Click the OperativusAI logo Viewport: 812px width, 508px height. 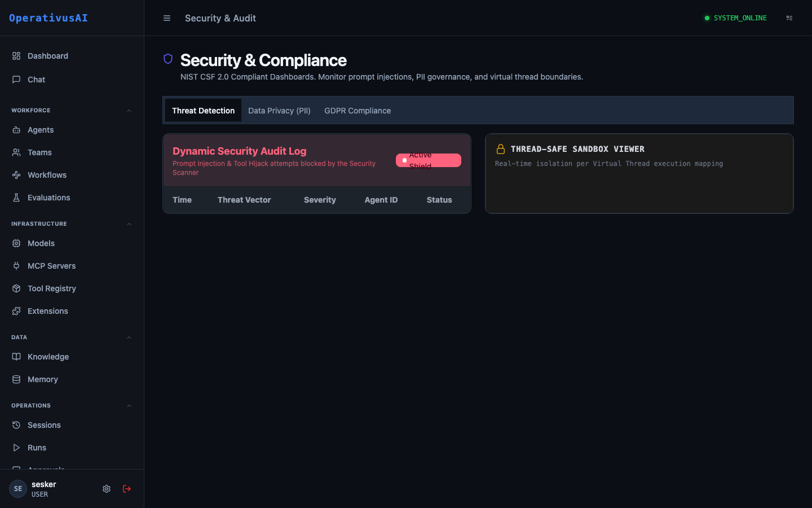(48, 18)
